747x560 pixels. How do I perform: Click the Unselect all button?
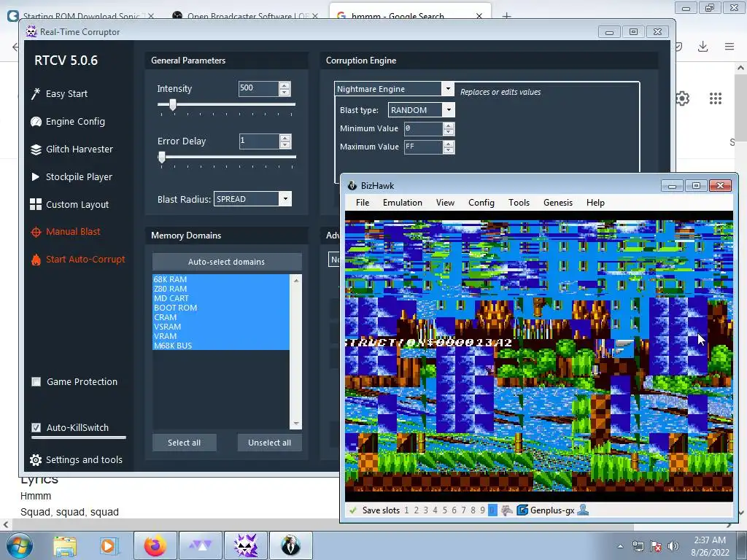(x=270, y=443)
